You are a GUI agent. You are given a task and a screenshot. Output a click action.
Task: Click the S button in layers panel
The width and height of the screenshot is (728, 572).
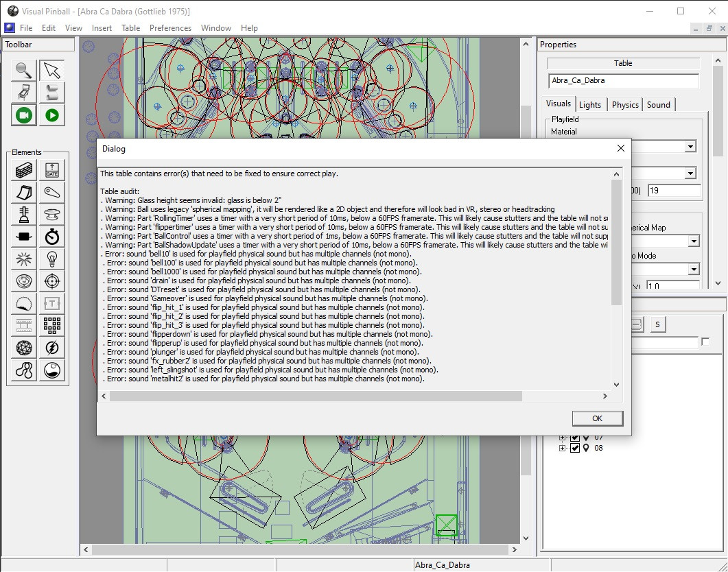[x=657, y=324]
